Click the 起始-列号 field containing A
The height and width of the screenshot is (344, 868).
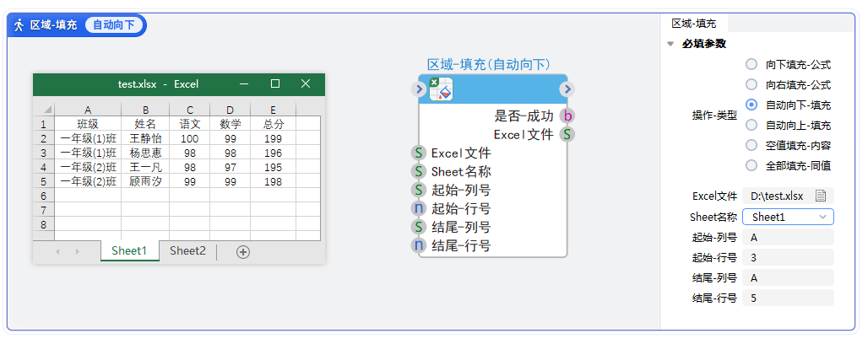(x=788, y=237)
